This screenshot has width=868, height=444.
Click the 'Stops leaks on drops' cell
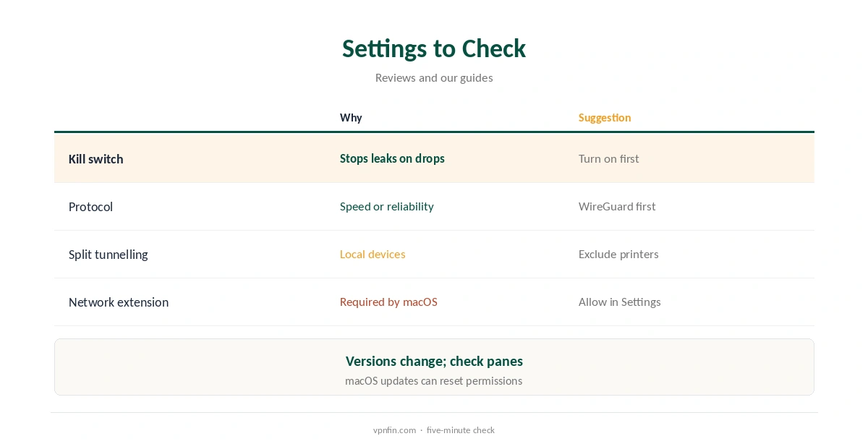[x=392, y=158]
